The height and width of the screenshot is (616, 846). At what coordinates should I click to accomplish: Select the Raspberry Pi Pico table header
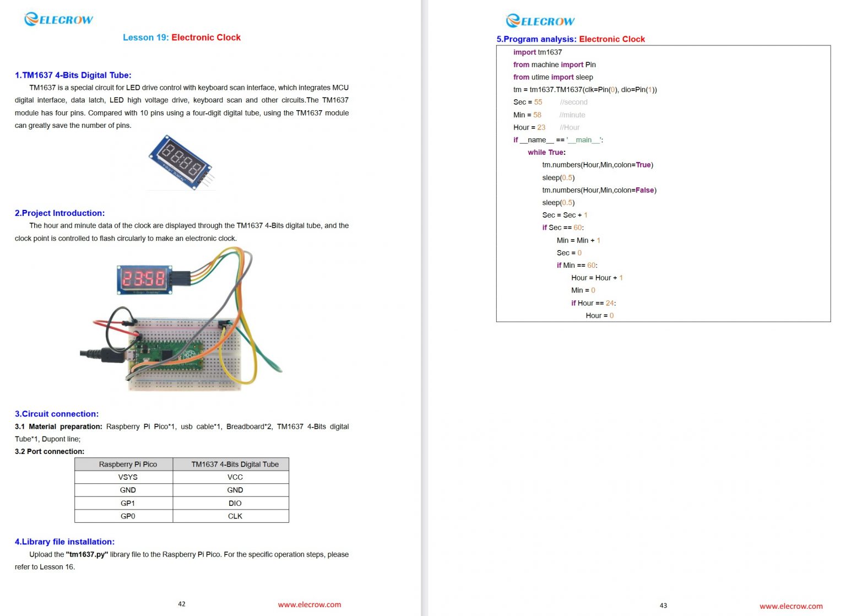[130, 464]
